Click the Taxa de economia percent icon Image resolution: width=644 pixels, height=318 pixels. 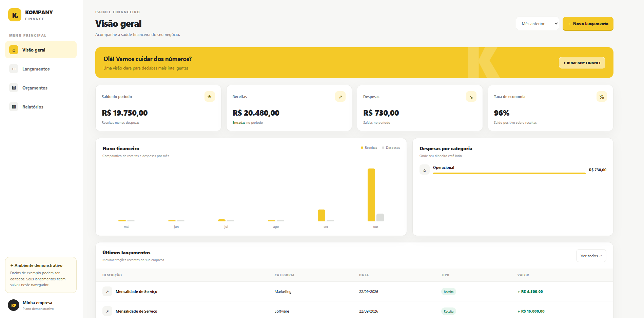(x=602, y=97)
